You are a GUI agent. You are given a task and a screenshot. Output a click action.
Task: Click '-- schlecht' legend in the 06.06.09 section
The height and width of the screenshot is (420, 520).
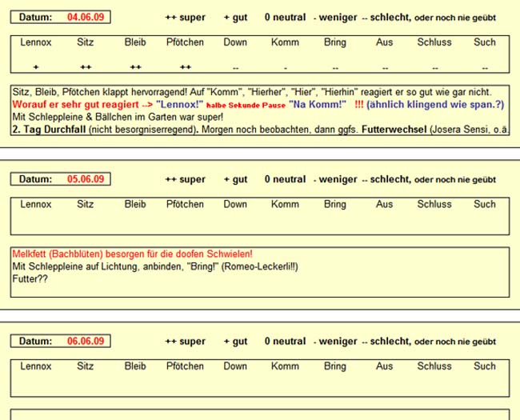point(386,342)
